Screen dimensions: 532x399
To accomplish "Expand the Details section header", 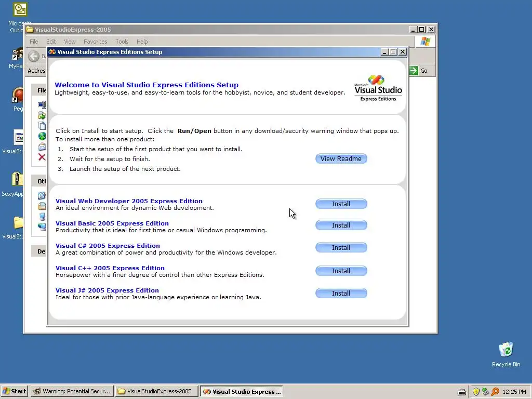I will 38,251.
